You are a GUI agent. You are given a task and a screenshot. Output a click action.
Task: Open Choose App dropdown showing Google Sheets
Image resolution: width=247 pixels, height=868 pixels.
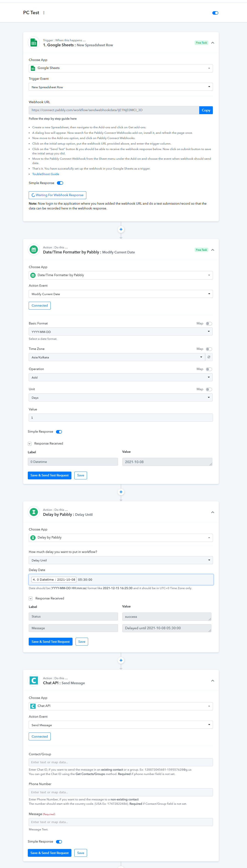tap(121, 68)
